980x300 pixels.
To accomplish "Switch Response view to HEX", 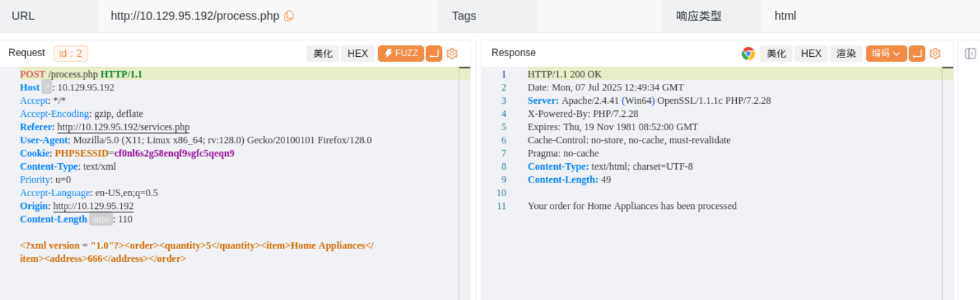I will click(811, 54).
